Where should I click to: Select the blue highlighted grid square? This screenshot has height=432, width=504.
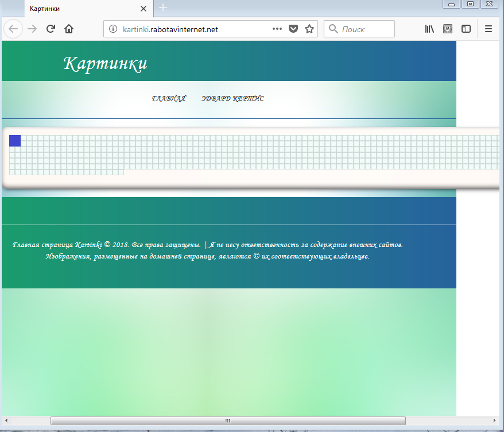click(15, 141)
